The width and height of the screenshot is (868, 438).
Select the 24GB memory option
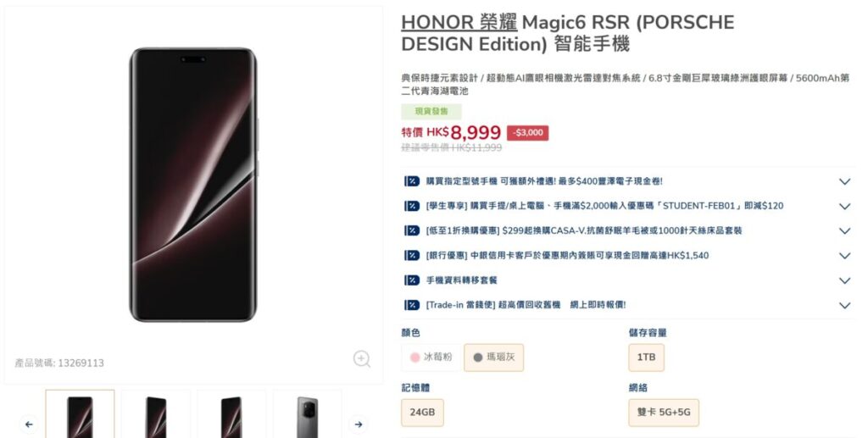point(422,413)
